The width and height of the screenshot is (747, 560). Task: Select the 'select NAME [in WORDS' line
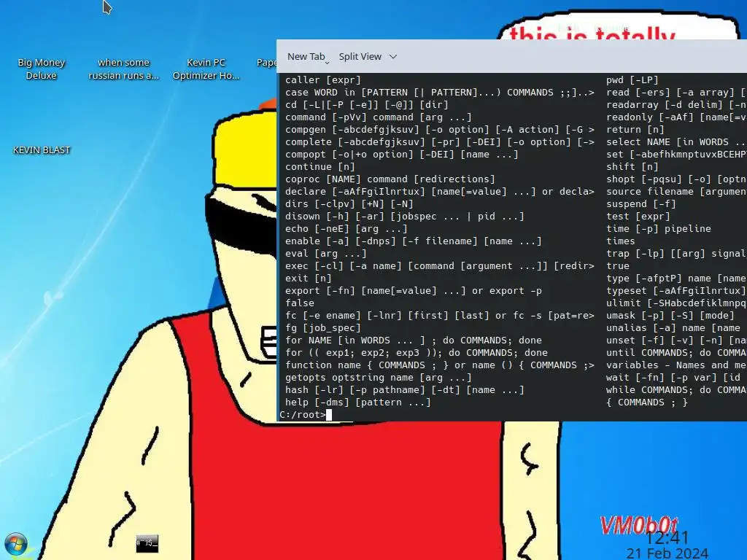(x=676, y=142)
